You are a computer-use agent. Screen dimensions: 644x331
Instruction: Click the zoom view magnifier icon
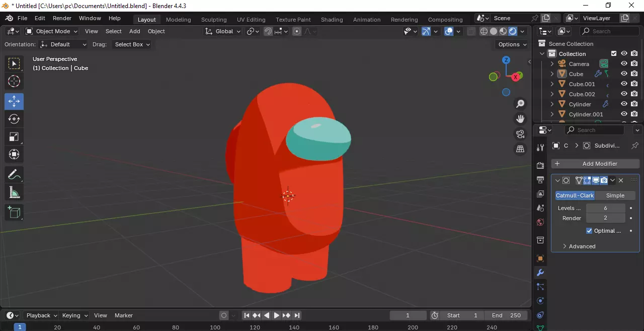(520, 104)
